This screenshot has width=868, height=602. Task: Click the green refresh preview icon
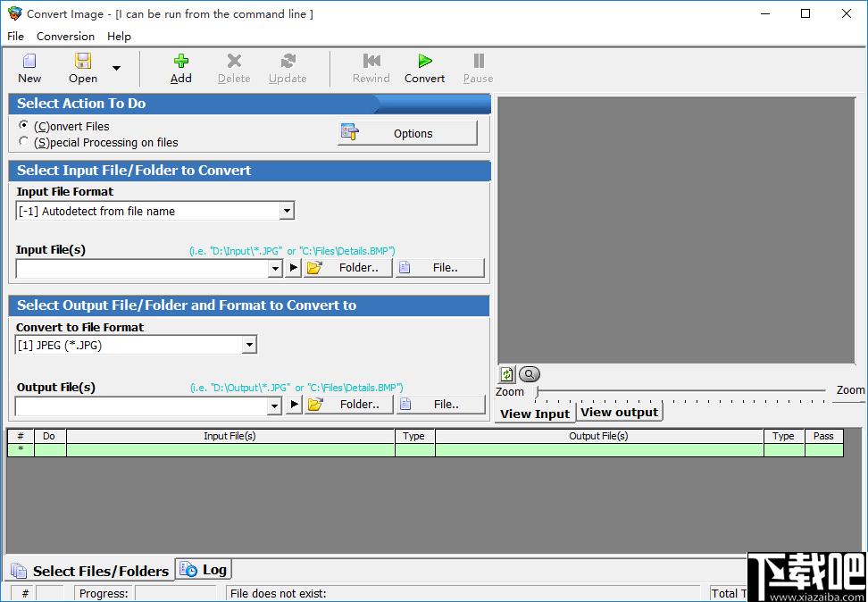tap(506, 374)
